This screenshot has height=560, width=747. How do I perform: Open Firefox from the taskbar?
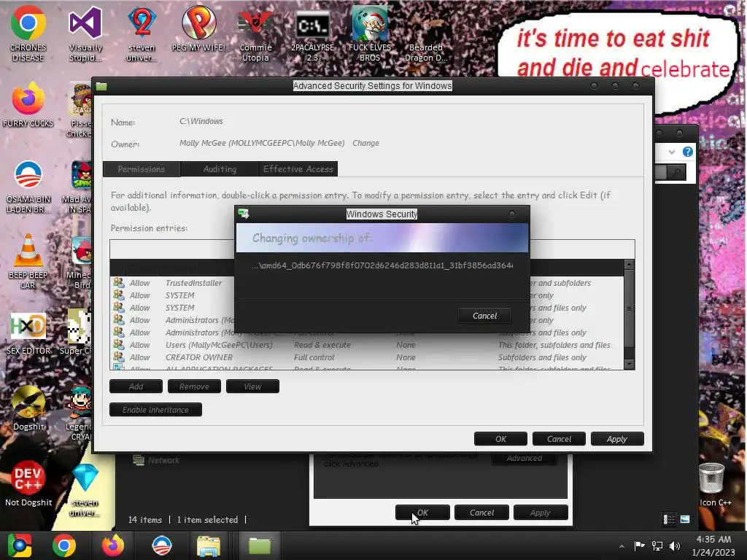point(113,545)
